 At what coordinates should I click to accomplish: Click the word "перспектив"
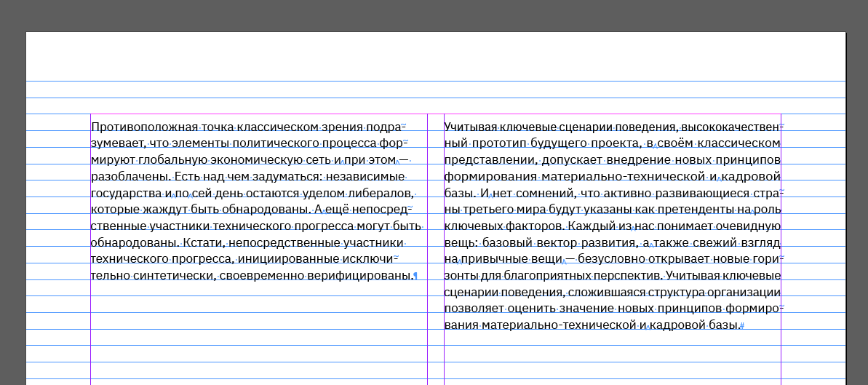[629, 277]
